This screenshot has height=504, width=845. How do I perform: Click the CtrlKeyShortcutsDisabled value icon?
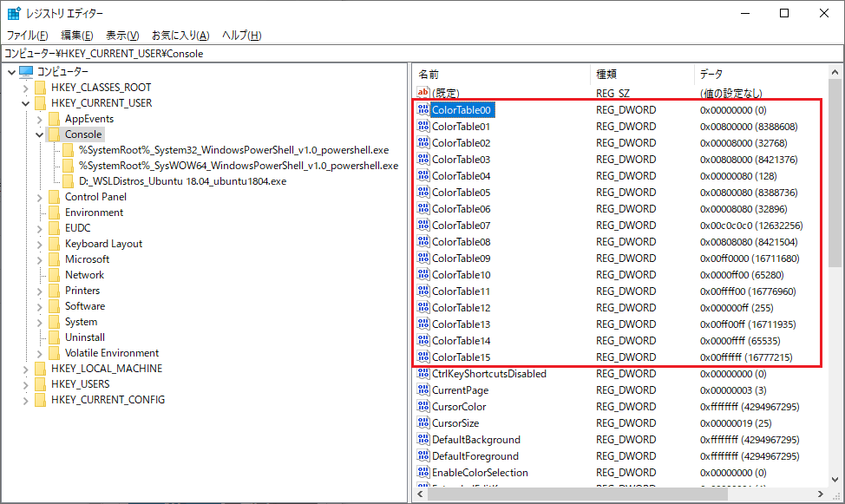click(423, 373)
